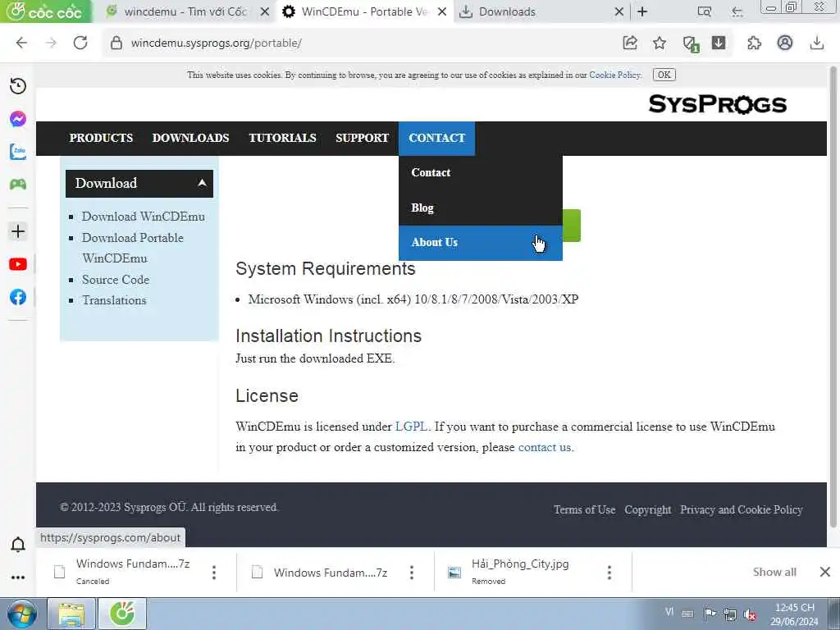Open the TUTORIALS menu
The image size is (840, 630).
(282, 138)
